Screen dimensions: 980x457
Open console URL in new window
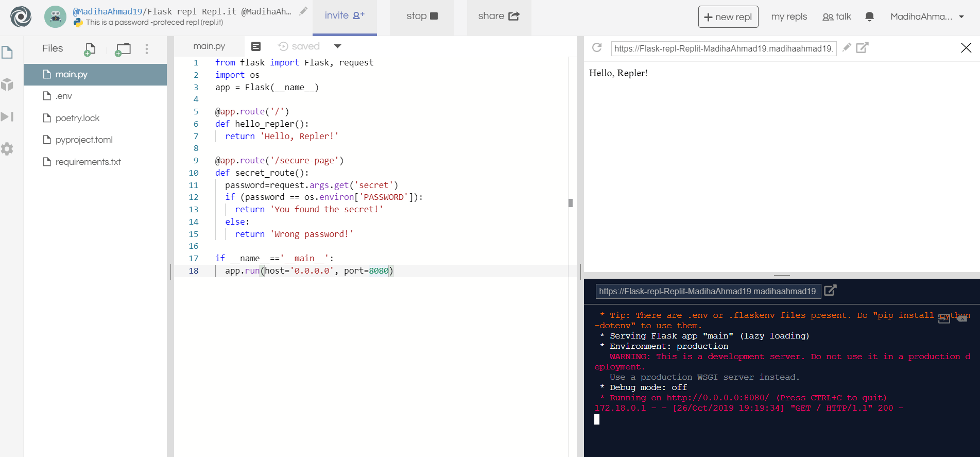click(x=830, y=291)
